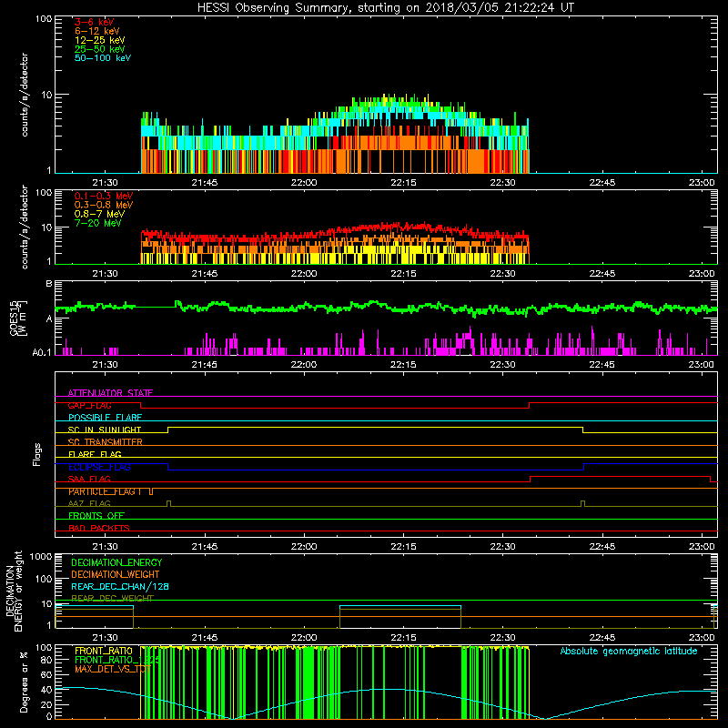
Task: Select the BAD_PACKETS flag label
Action: 99,529
